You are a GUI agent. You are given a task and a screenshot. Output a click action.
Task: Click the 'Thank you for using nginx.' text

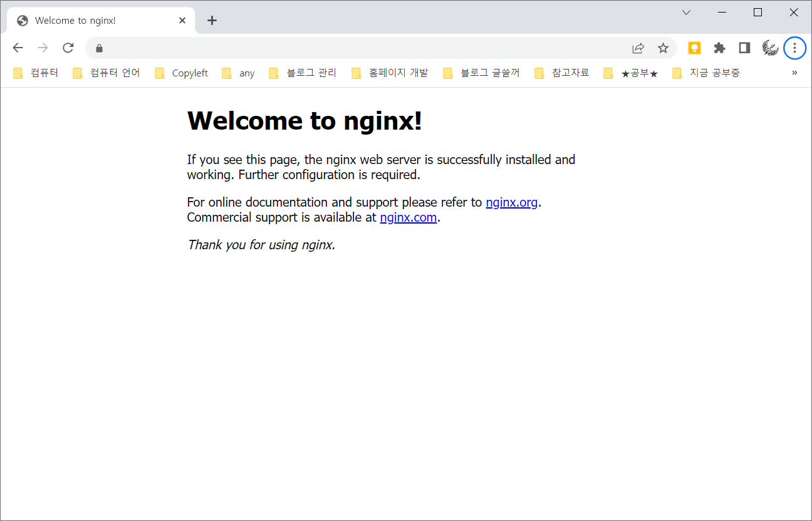(x=261, y=244)
